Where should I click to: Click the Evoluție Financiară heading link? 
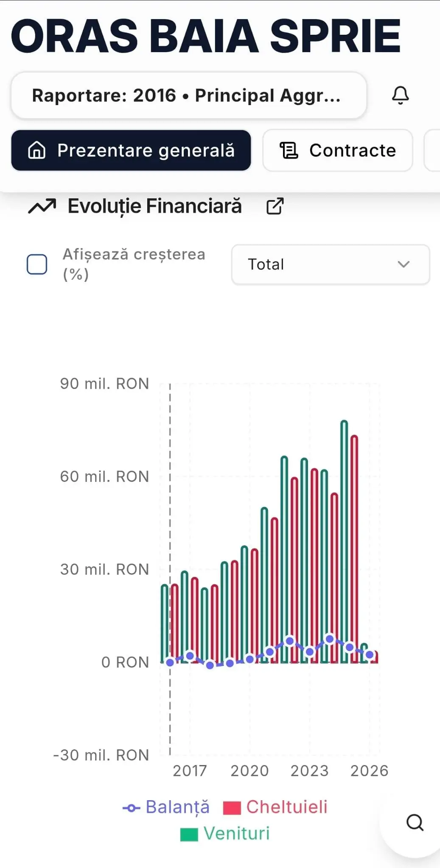[x=155, y=206]
